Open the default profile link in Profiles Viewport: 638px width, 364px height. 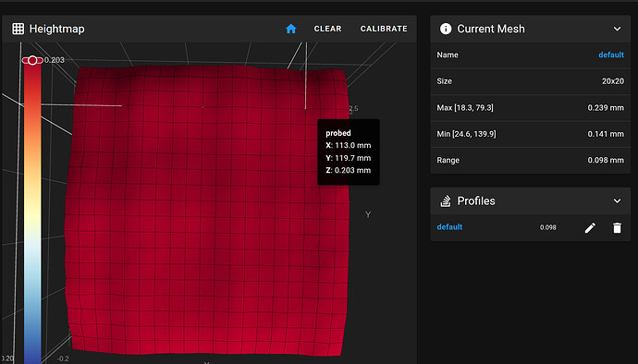(449, 227)
